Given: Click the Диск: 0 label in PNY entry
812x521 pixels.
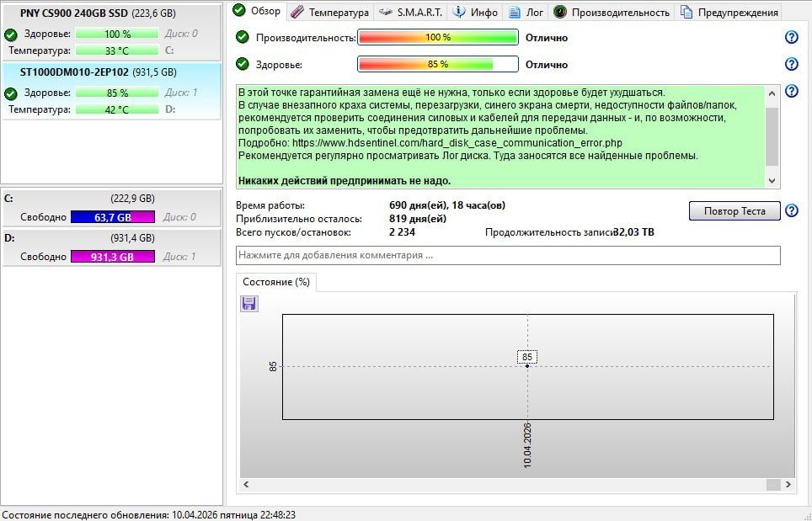Looking at the screenshot, I should point(181,34).
